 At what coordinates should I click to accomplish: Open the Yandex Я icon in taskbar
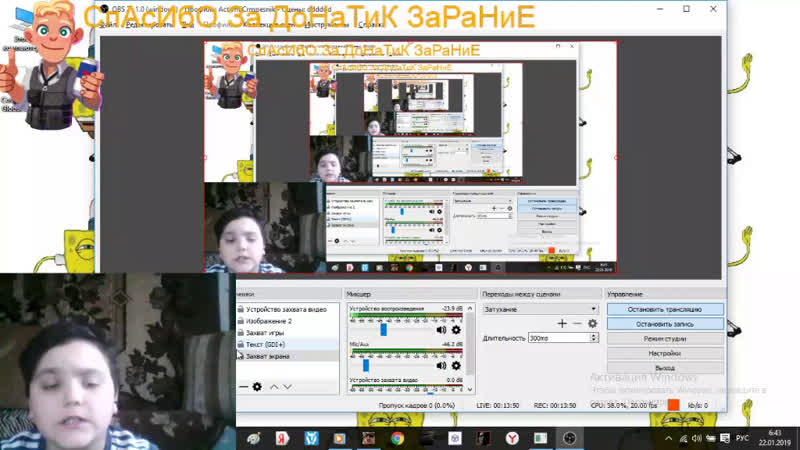(x=282, y=438)
